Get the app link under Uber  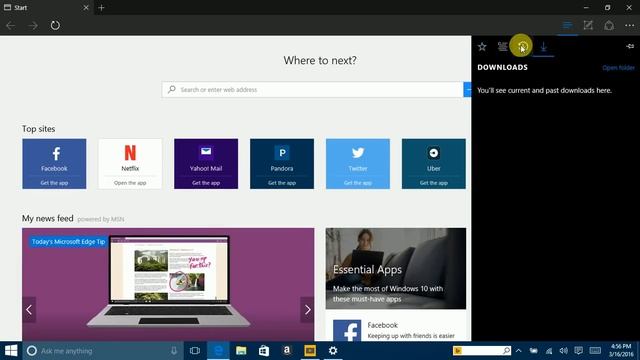click(433, 183)
